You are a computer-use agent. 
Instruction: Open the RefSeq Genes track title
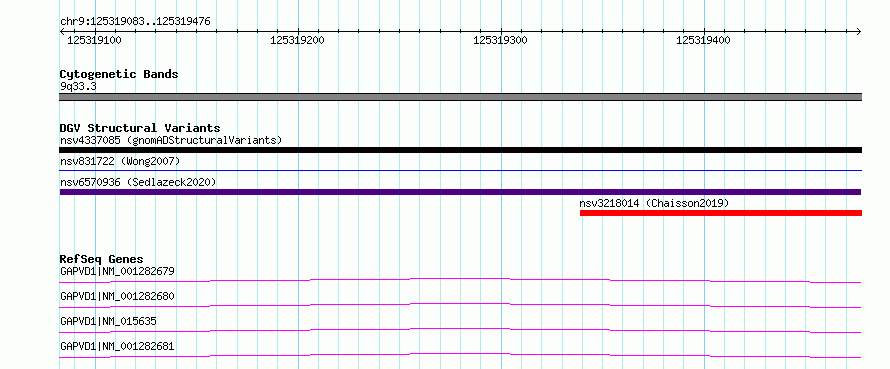point(102,259)
